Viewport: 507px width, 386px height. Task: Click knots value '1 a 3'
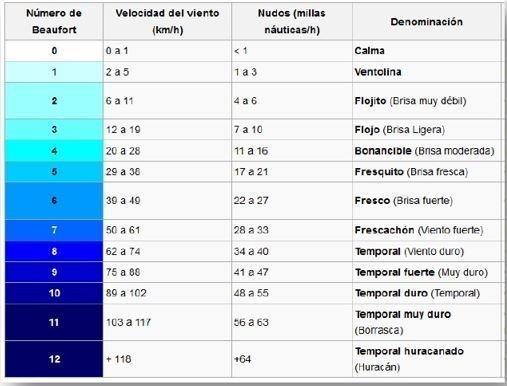[x=245, y=72]
